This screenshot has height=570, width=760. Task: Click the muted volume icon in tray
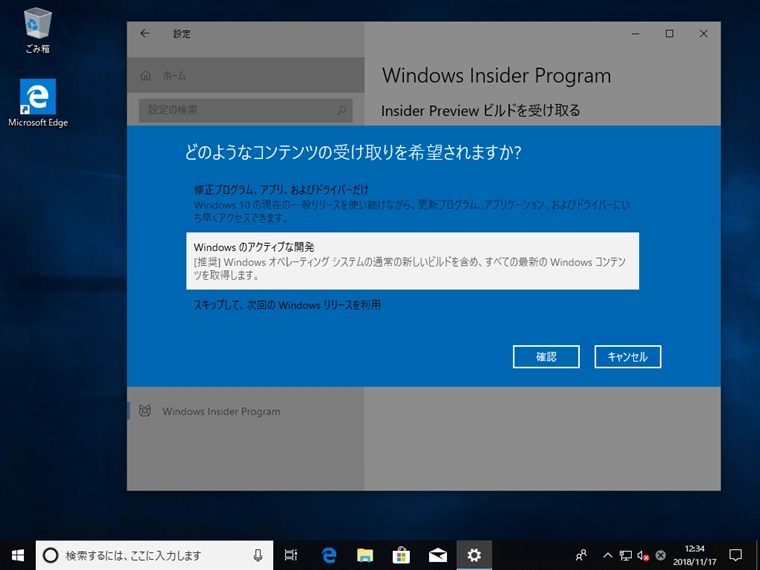coord(643,555)
